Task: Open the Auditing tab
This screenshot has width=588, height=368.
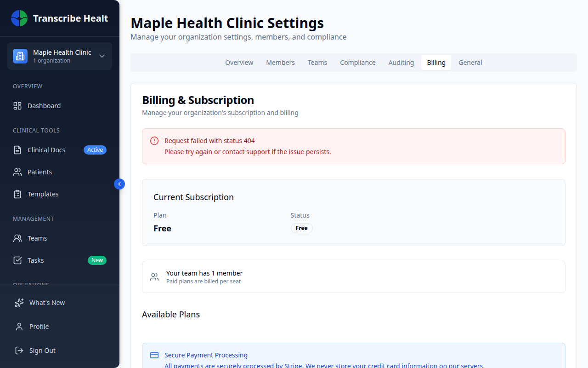Action: pos(401,62)
